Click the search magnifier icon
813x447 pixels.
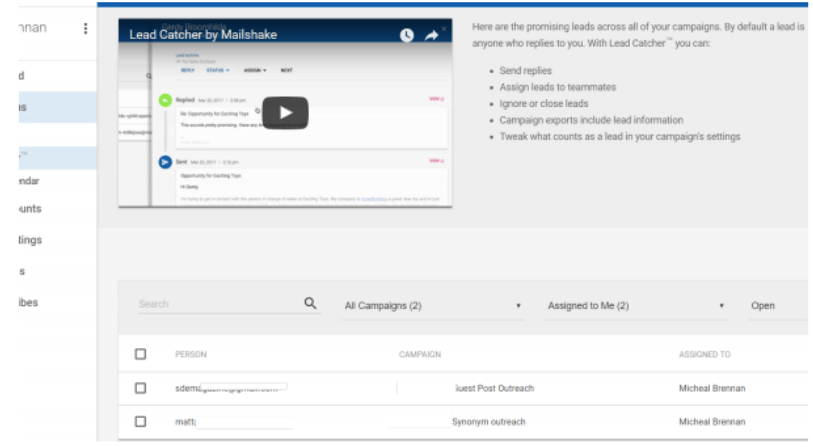(x=310, y=304)
